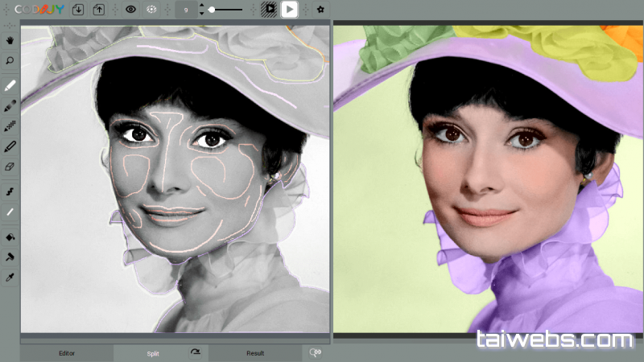This screenshot has width=644, height=362.
Task: Click the export image icon
Action: coord(99,10)
